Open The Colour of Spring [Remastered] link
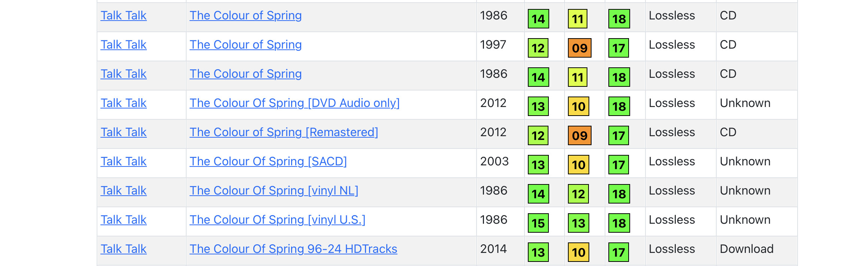This screenshot has width=868, height=266. coord(284,132)
